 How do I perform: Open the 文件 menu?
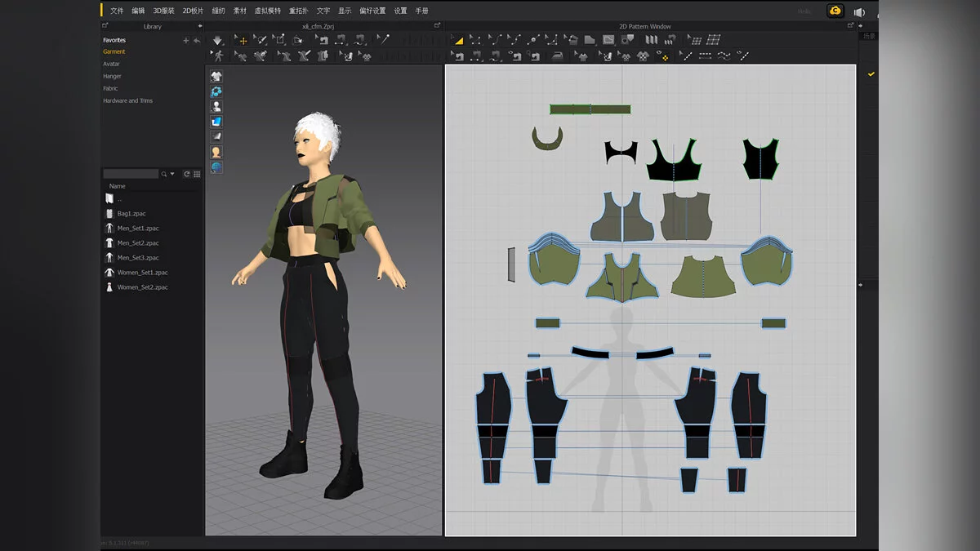[x=117, y=11]
